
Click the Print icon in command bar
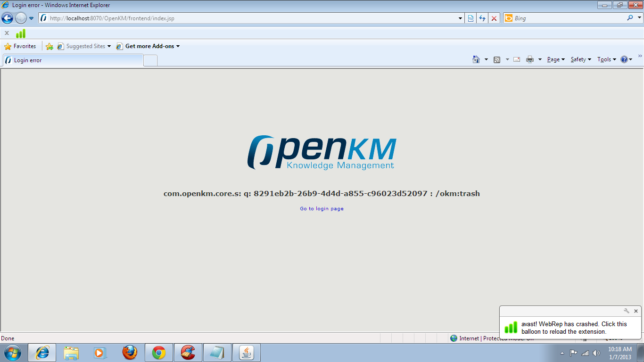(530, 59)
